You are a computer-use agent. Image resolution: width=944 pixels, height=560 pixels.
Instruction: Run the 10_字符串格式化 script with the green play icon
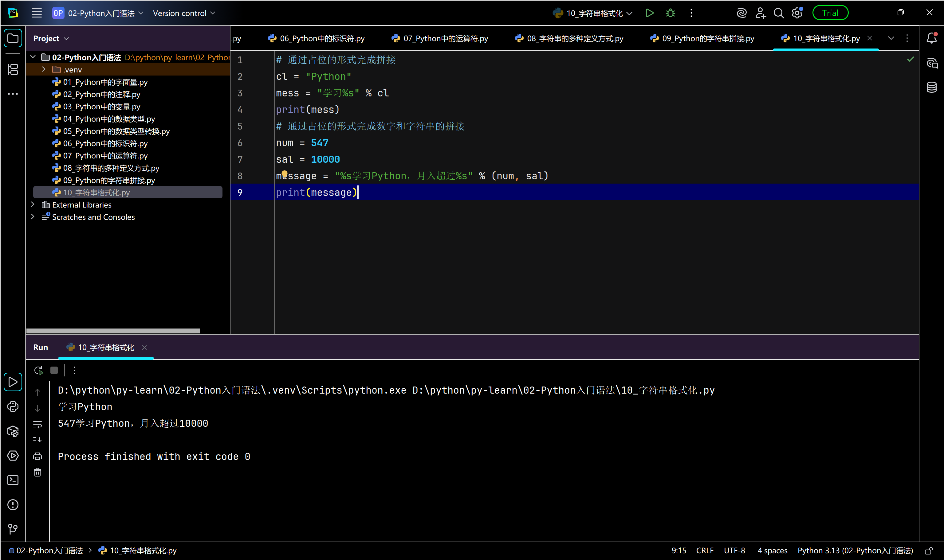pyautogui.click(x=649, y=13)
